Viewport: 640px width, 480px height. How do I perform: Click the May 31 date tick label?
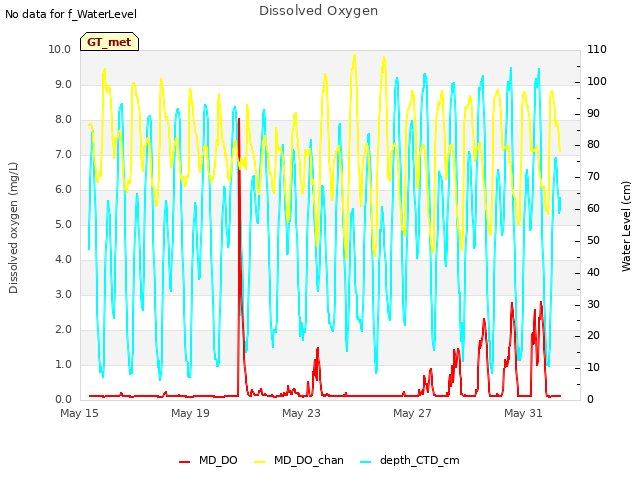tap(523, 413)
